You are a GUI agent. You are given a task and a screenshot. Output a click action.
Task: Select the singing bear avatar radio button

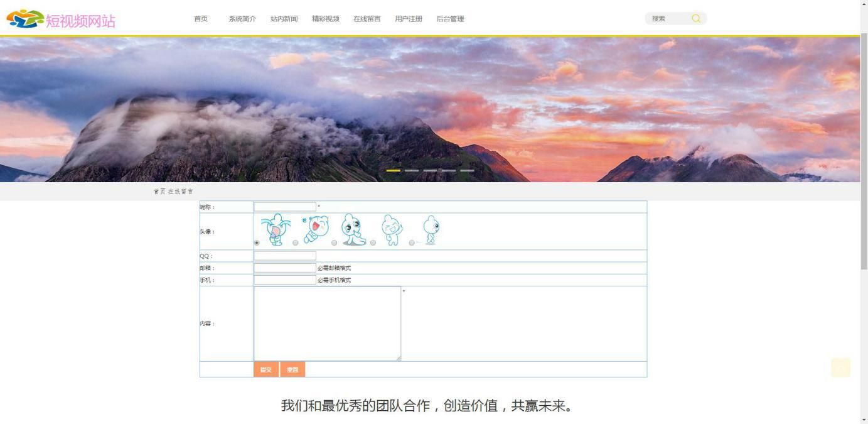(x=296, y=242)
